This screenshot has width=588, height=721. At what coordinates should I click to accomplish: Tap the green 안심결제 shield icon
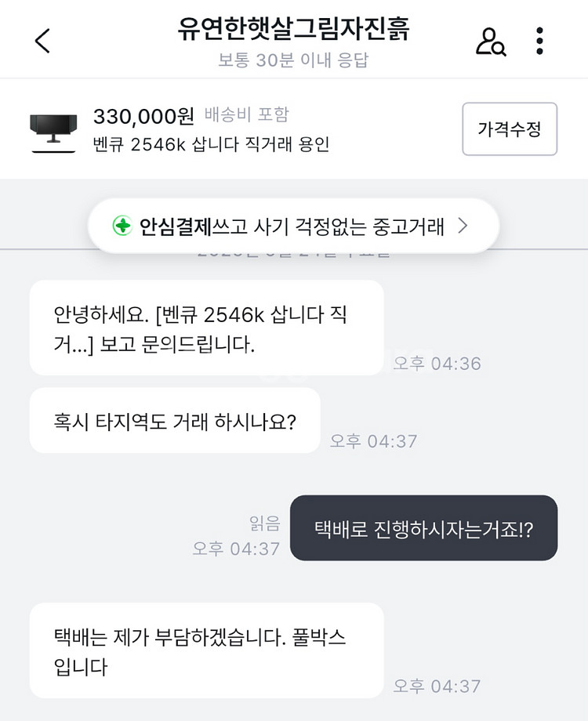122,226
